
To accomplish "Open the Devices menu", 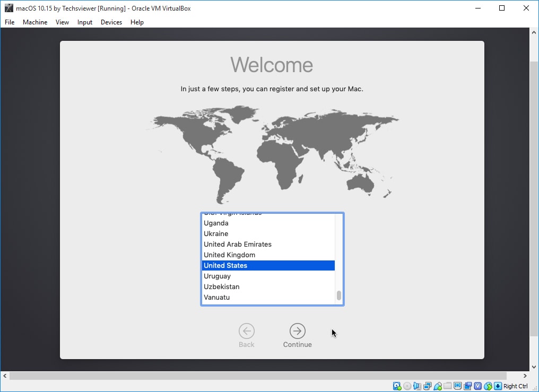I will pyautogui.click(x=111, y=22).
